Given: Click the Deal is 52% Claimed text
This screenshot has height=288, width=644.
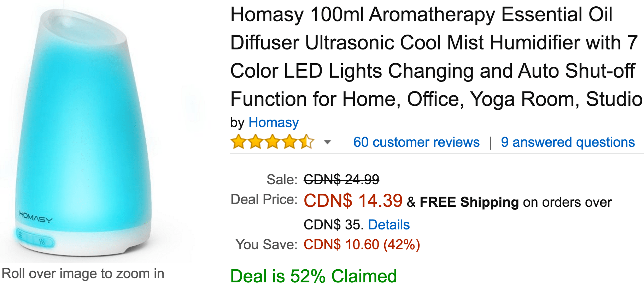Looking at the screenshot, I should coord(314,276).
